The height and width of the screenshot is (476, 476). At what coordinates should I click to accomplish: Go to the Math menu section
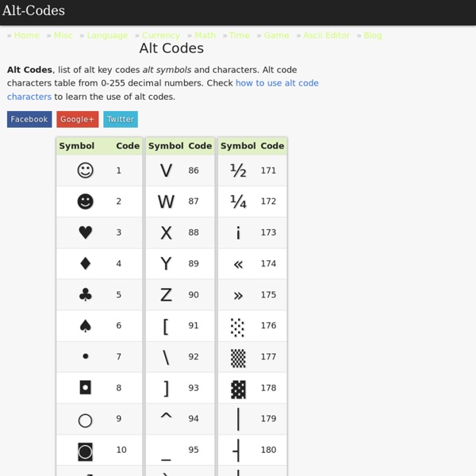tap(205, 35)
